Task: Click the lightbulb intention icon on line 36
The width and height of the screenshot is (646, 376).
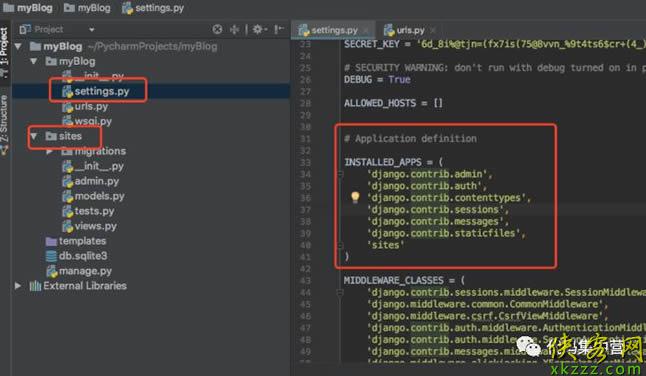Action: (355, 197)
